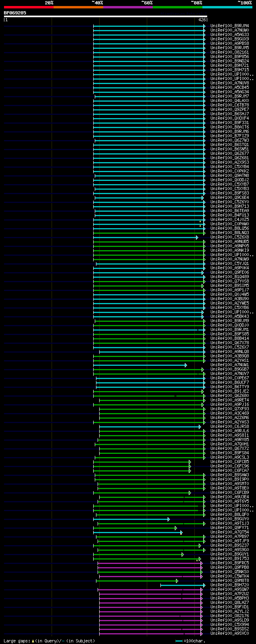Open the UniRef100_A7NUW1 hit link

pos(230,365)
